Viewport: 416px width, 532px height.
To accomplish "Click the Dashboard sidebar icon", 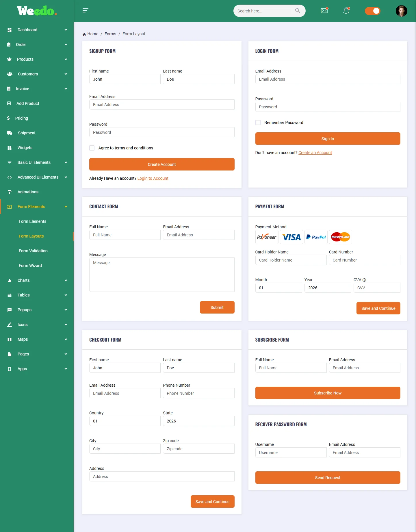I will click(10, 30).
